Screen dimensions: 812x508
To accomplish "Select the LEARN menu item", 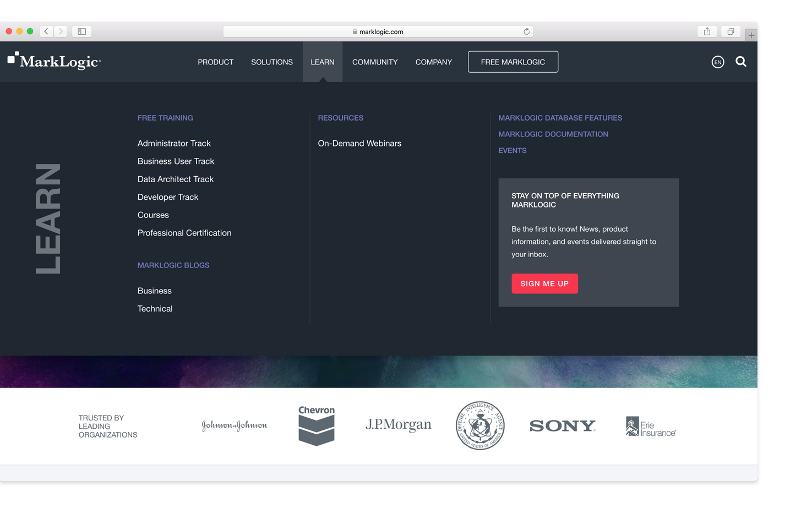I will point(323,62).
